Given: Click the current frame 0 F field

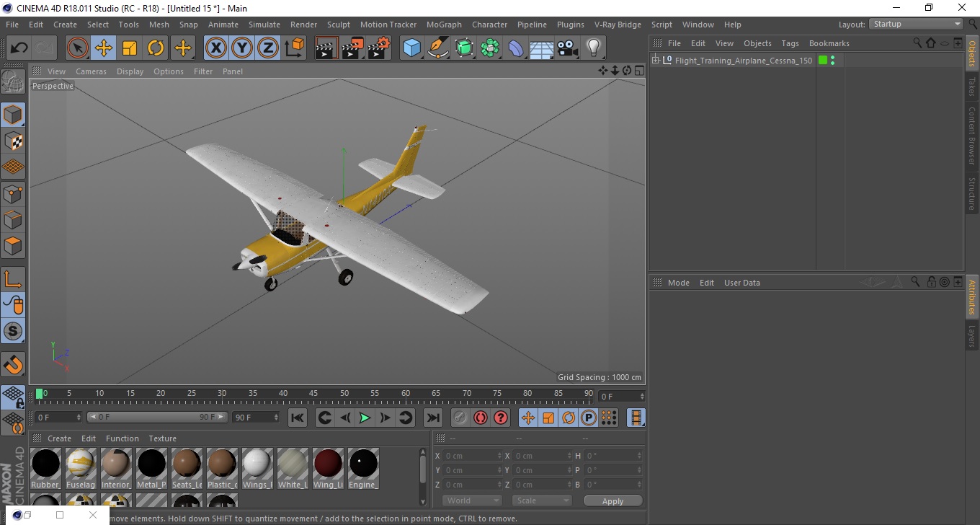Looking at the screenshot, I should click(x=622, y=396).
